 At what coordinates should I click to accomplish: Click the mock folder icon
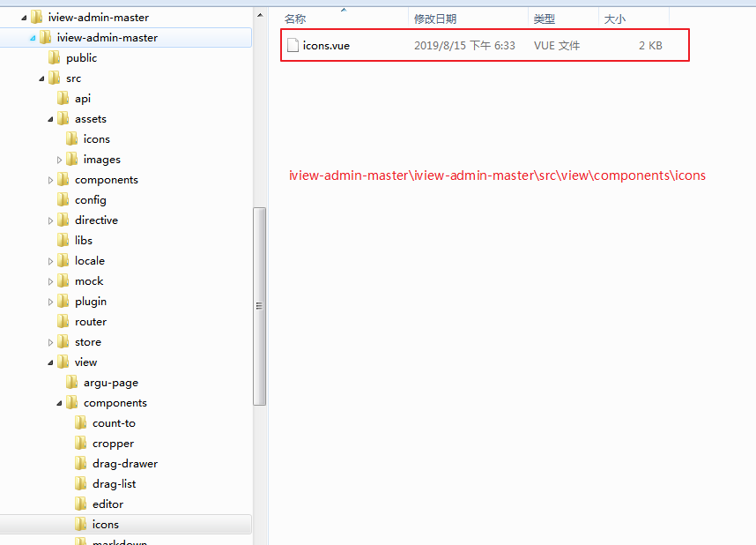63,281
